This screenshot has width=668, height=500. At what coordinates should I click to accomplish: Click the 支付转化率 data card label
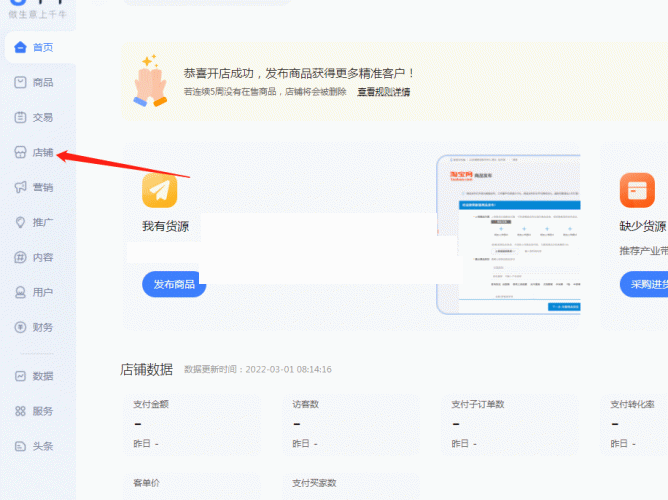click(x=632, y=404)
